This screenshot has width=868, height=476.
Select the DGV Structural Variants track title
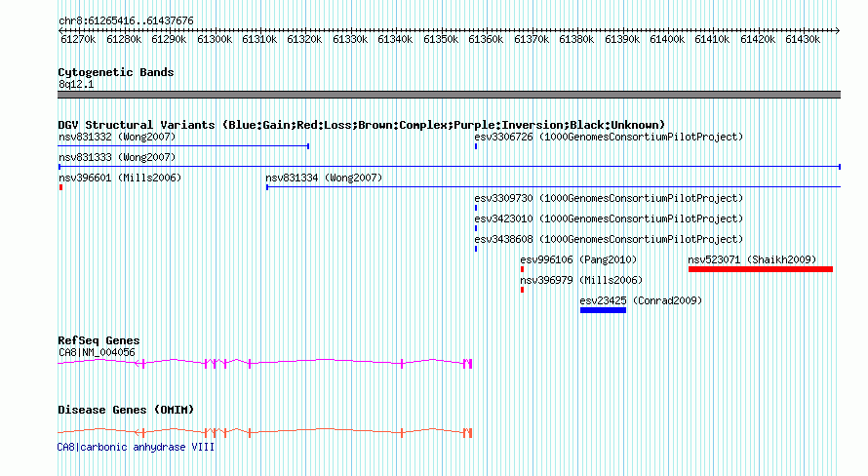[361, 125]
